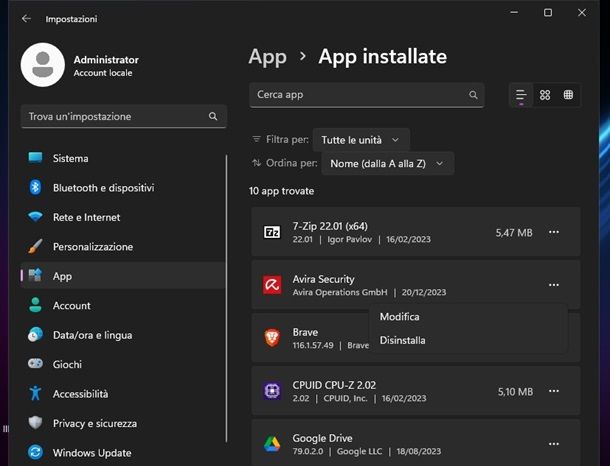
Task: Open Bluetooth e dispositivi section
Action: 123,188
